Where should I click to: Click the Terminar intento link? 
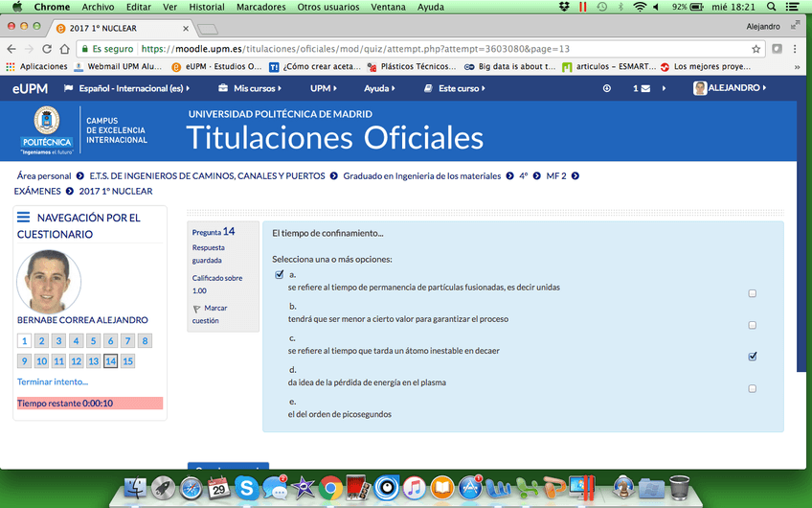(x=53, y=381)
